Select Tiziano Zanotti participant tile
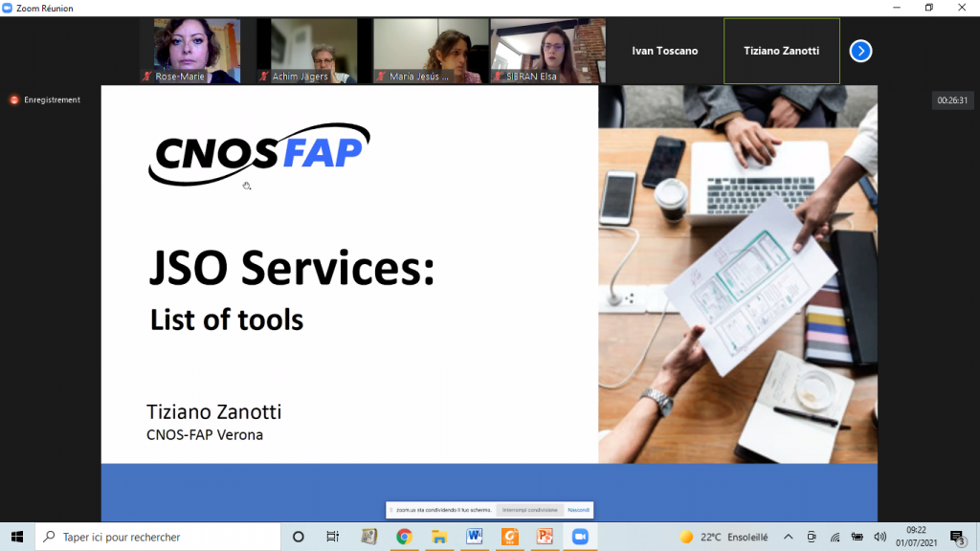 [x=781, y=51]
